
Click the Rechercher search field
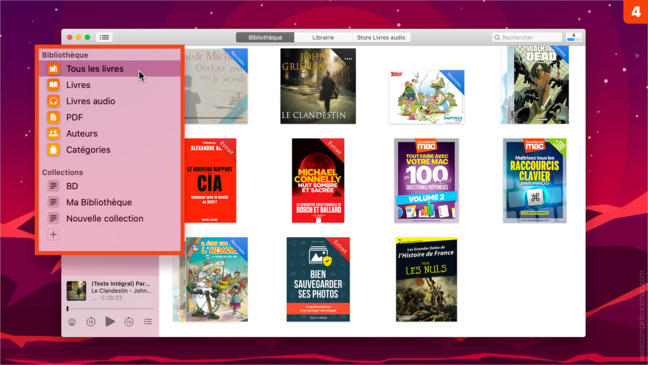(527, 37)
